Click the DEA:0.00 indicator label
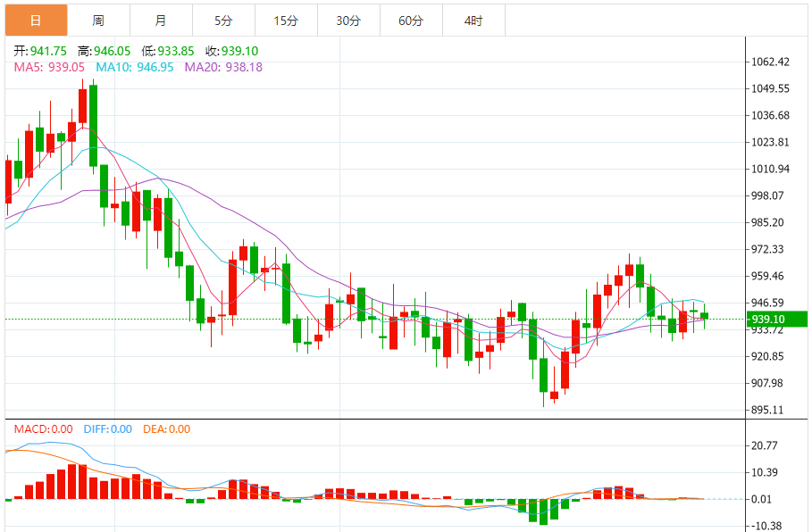Viewport: 812px width, 532px height. [167, 429]
